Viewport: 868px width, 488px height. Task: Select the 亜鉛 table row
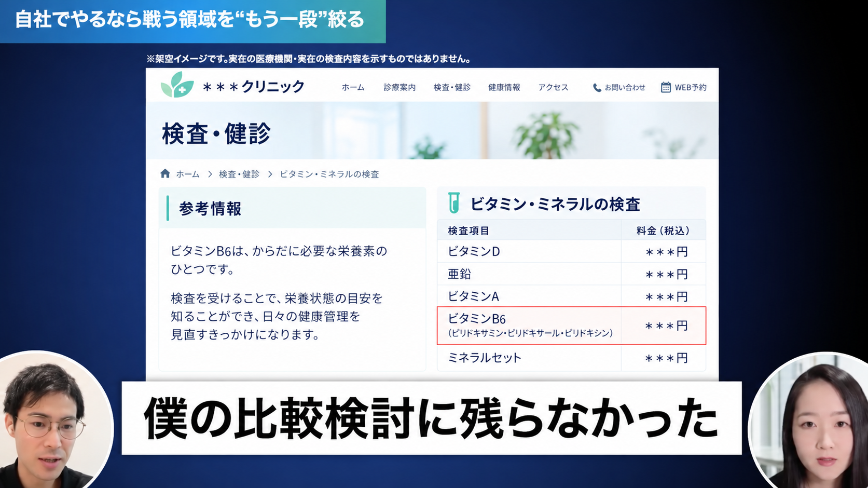(x=571, y=274)
